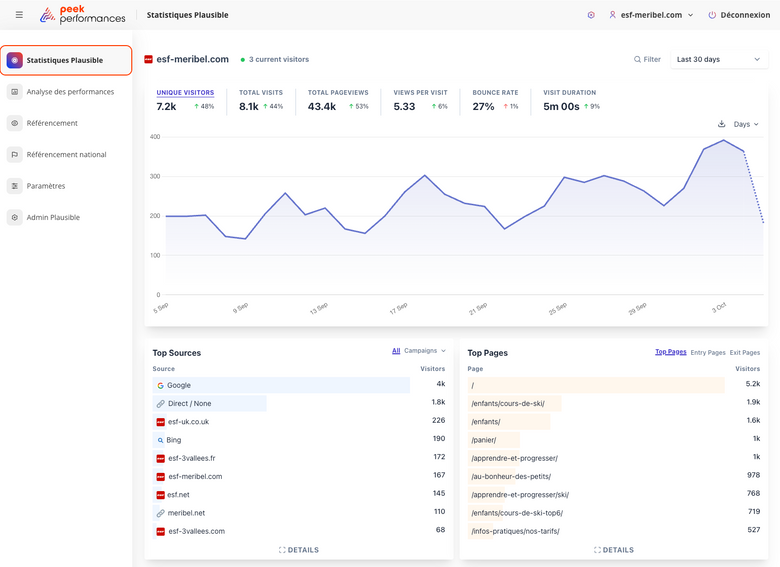Click the /enfants/cours-de-ski/ page row
The width and height of the screenshot is (780, 567).
click(x=614, y=403)
